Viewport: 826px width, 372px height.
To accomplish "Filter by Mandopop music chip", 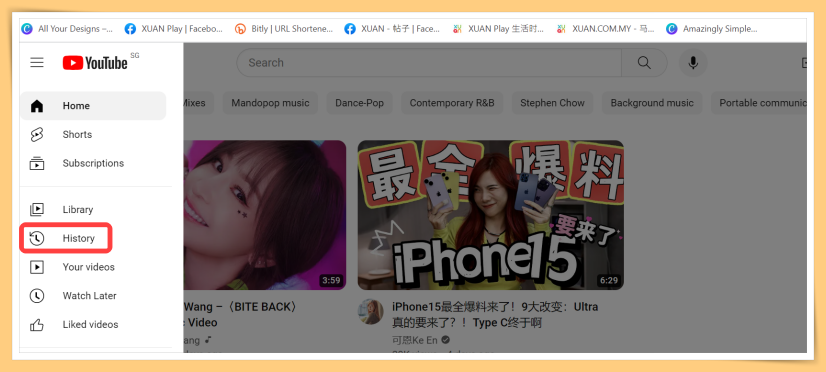I will (x=270, y=103).
